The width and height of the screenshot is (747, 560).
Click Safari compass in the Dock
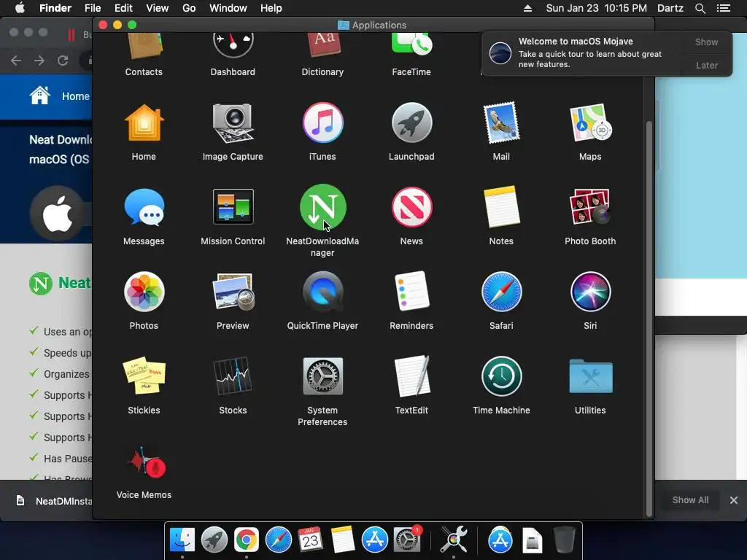(278, 540)
